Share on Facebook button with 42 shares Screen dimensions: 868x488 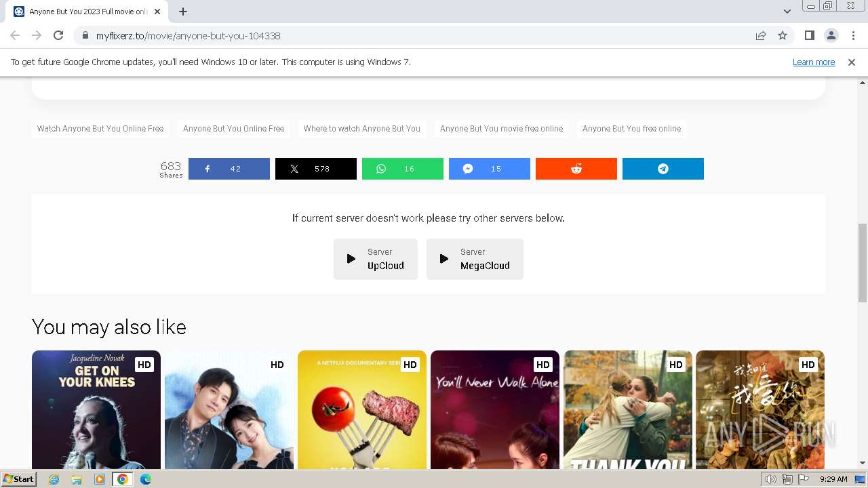229,169
